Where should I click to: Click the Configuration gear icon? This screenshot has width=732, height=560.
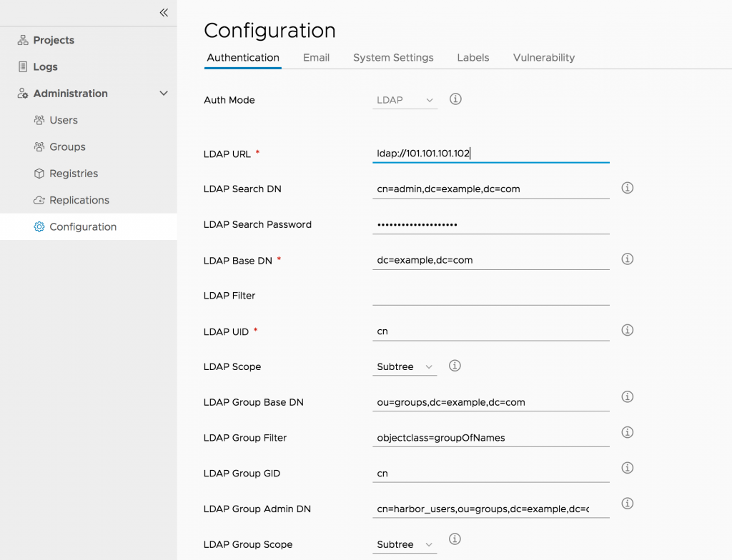pyautogui.click(x=39, y=227)
